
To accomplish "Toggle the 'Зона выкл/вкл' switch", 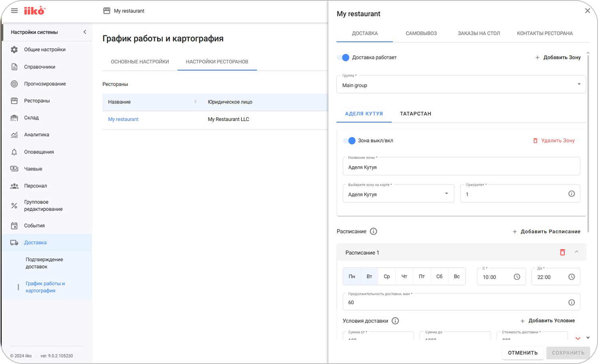I will coord(349,141).
